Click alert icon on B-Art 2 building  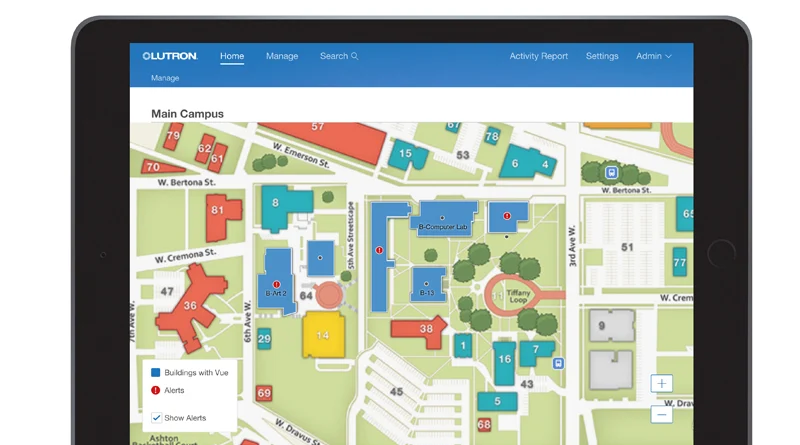pyautogui.click(x=277, y=284)
